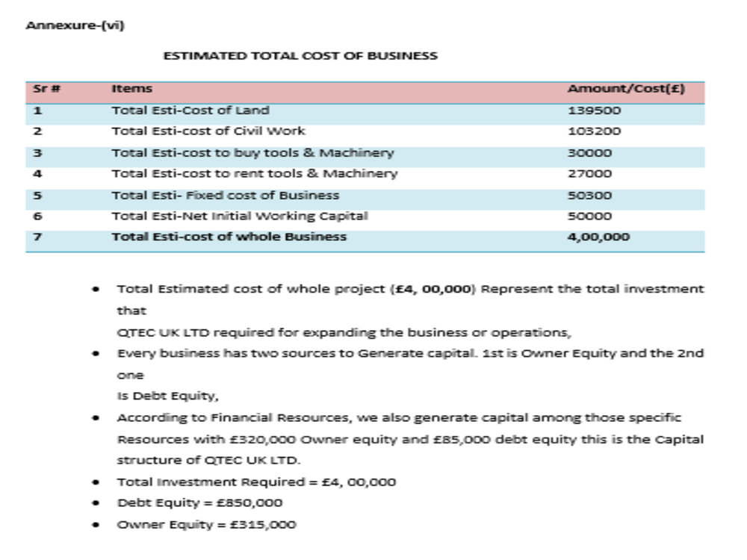Click serial number 1 in the table
Image resolution: width=747 pixels, height=560 pixels.
pyautogui.click(x=37, y=111)
